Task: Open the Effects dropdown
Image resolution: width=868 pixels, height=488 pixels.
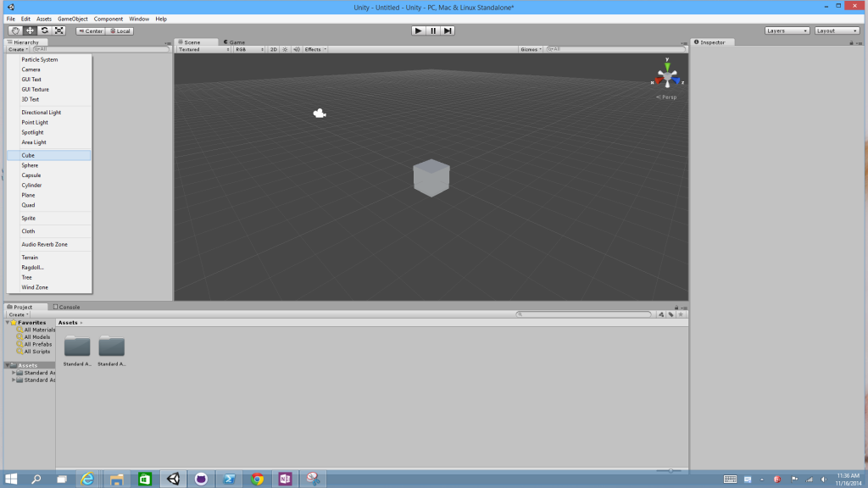Action: [x=315, y=49]
